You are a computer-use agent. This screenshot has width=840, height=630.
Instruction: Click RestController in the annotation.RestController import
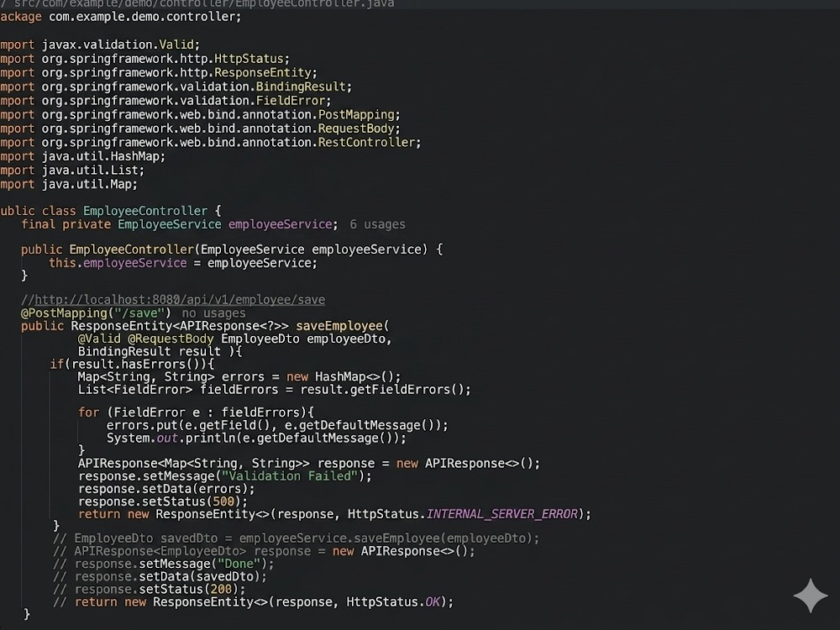[x=367, y=142]
